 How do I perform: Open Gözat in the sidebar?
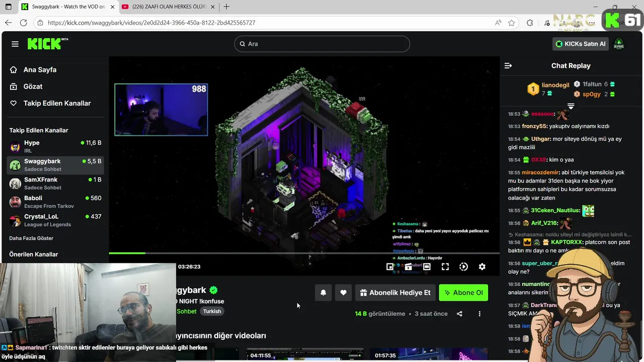33,86
